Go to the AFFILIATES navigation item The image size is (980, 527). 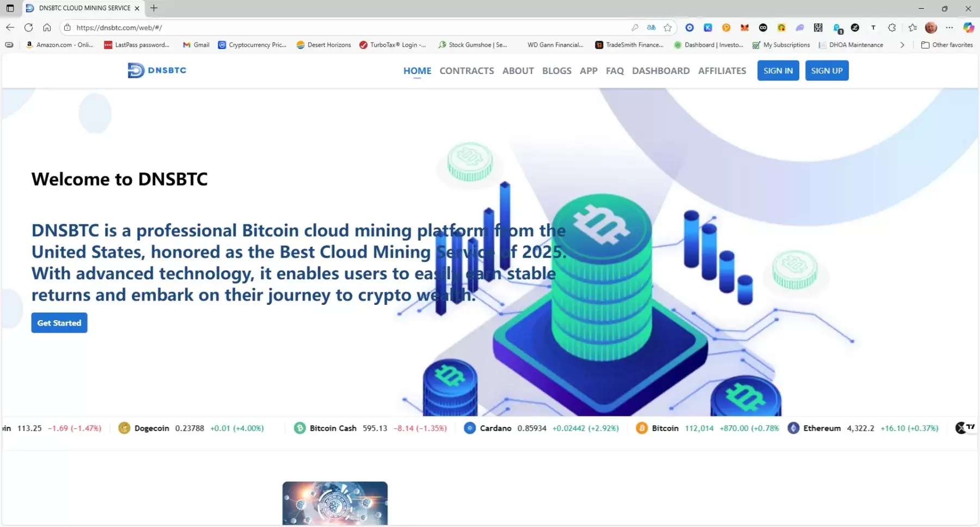point(722,71)
